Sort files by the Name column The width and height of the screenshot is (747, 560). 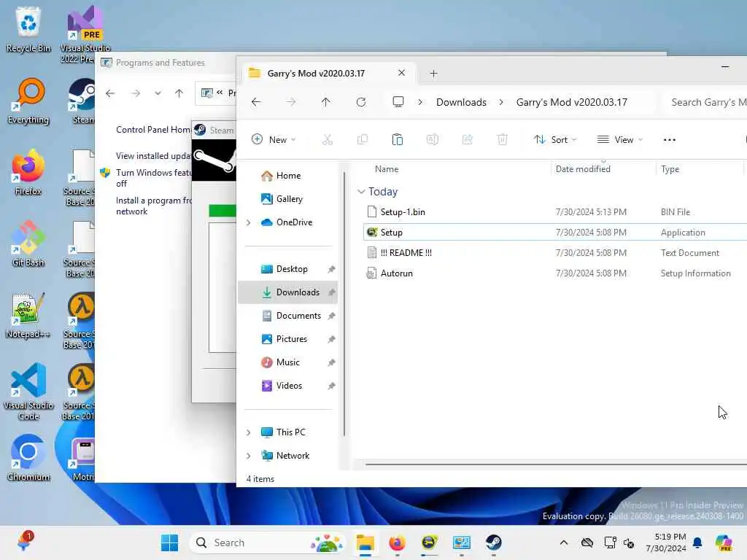pyautogui.click(x=387, y=169)
